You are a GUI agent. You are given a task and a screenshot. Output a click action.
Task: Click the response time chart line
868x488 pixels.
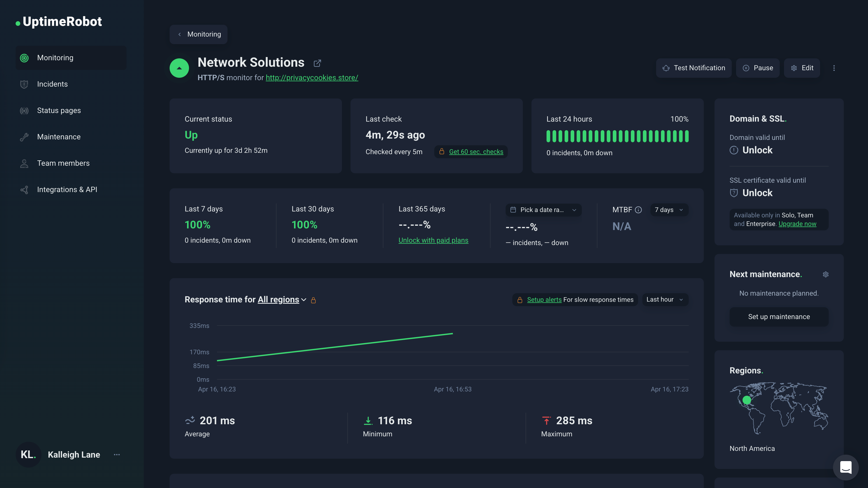point(335,347)
